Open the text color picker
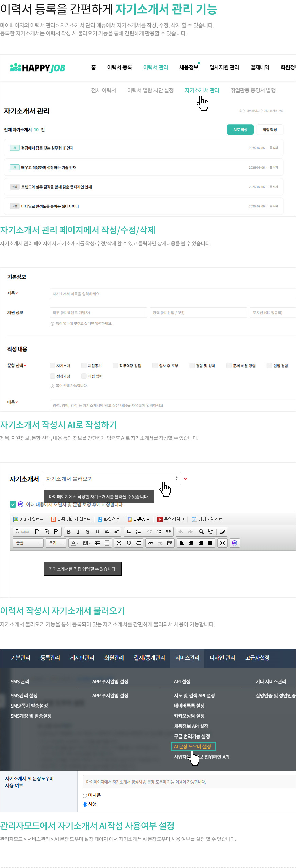 coord(75,543)
